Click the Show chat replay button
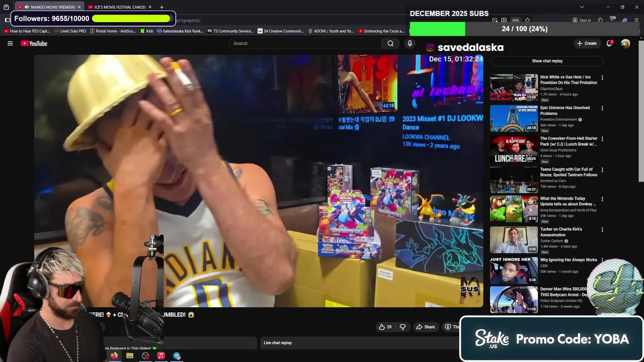Viewport: 644px width, 362px height. [547, 61]
